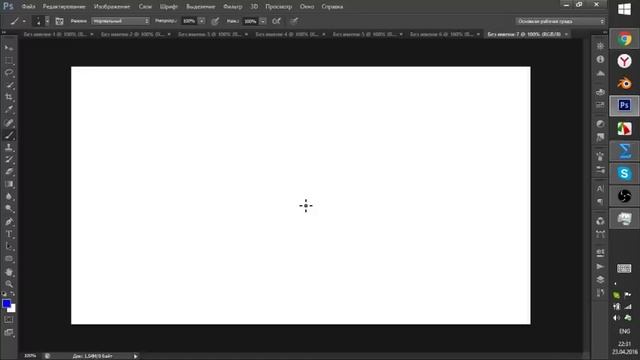The image size is (640, 360).
Task: Select the Magic Wand tool
Action: pos(9,85)
